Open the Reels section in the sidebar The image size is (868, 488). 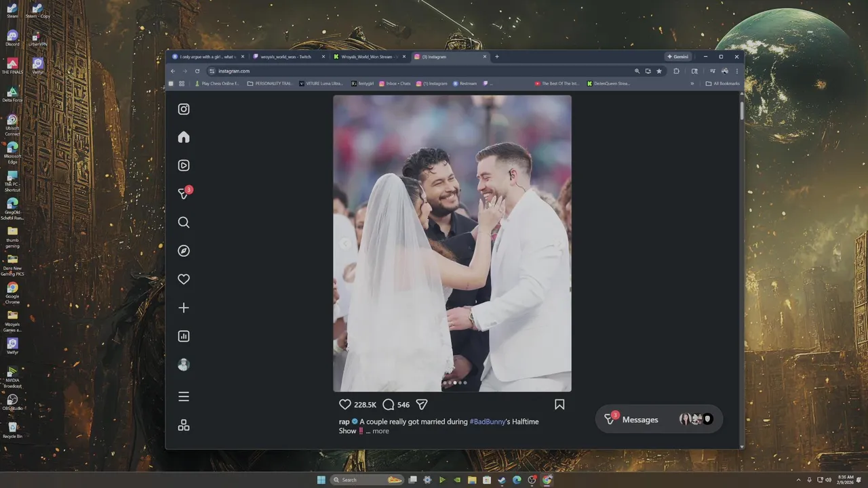point(184,165)
